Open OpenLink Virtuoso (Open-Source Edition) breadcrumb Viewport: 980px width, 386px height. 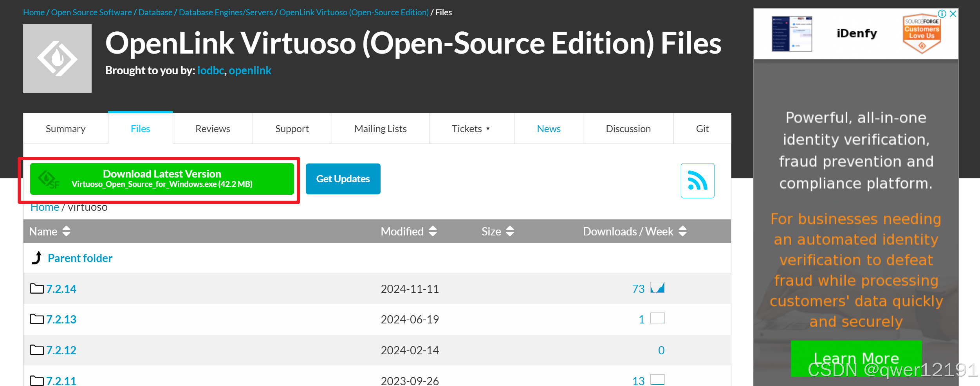[354, 13]
